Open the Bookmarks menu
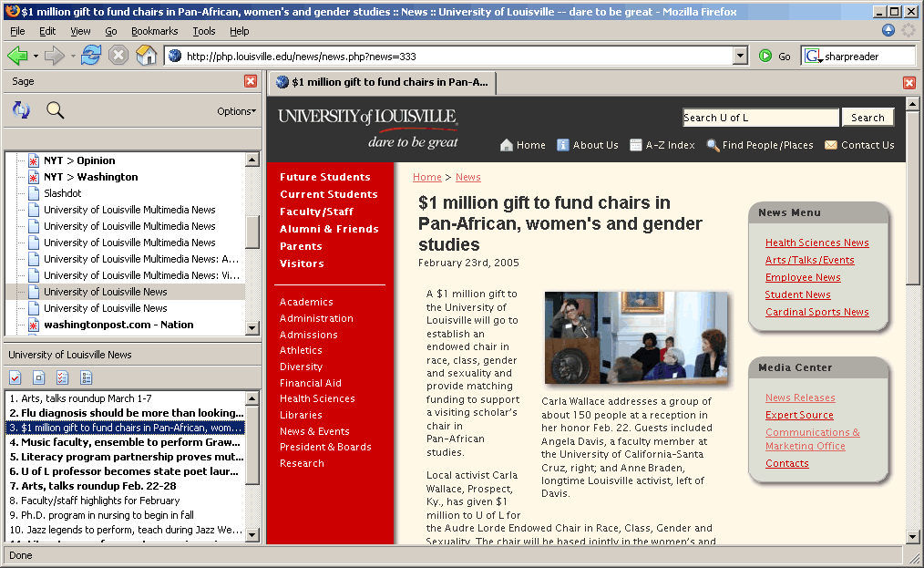Image resolution: width=924 pixels, height=568 pixels. point(155,30)
